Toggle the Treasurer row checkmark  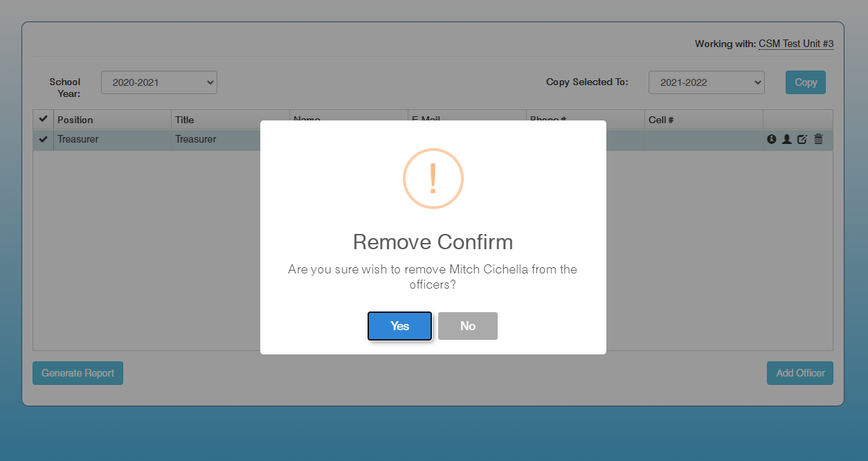tap(44, 139)
